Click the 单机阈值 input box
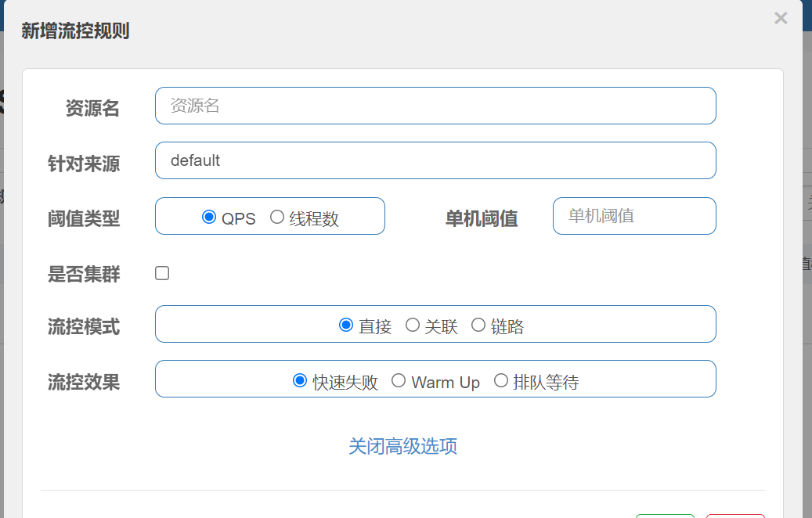 tap(634, 216)
